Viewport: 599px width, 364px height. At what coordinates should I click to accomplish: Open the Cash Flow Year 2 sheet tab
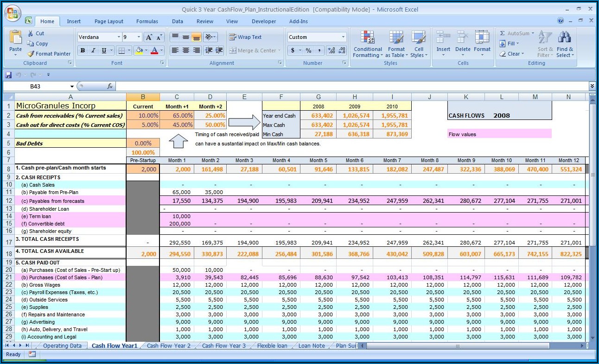click(x=169, y=346)
